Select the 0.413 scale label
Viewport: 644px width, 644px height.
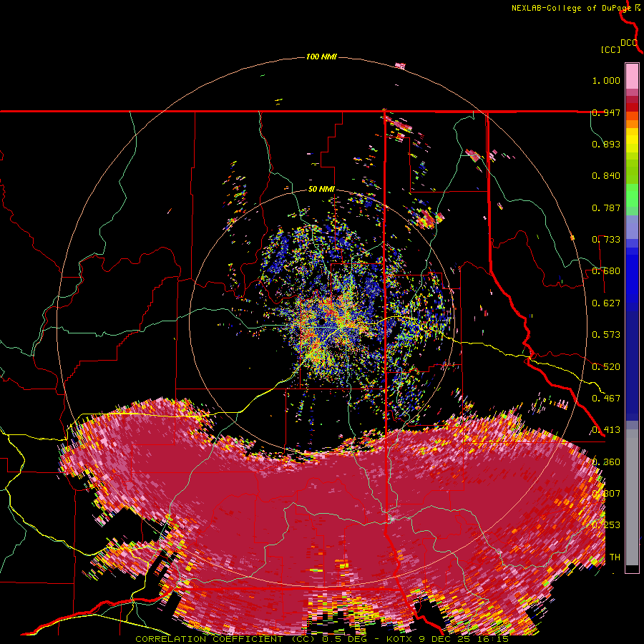(x=606, y=430)
